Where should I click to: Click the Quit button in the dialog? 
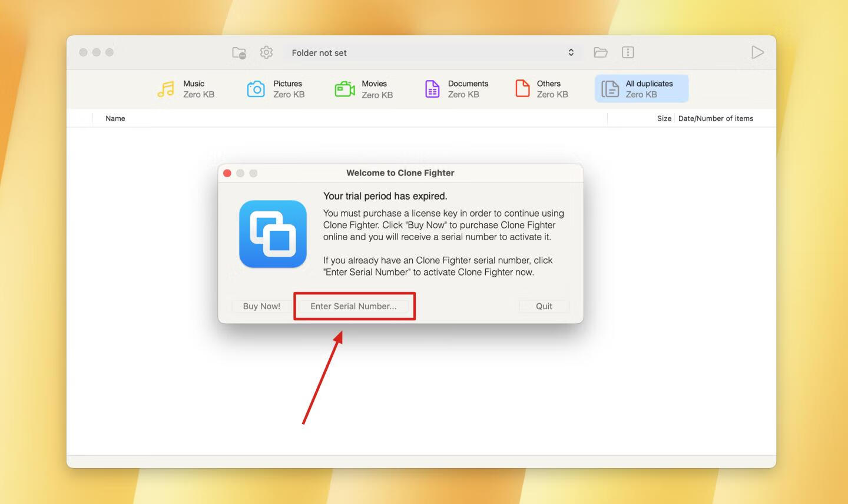click(x=544, y=306)
